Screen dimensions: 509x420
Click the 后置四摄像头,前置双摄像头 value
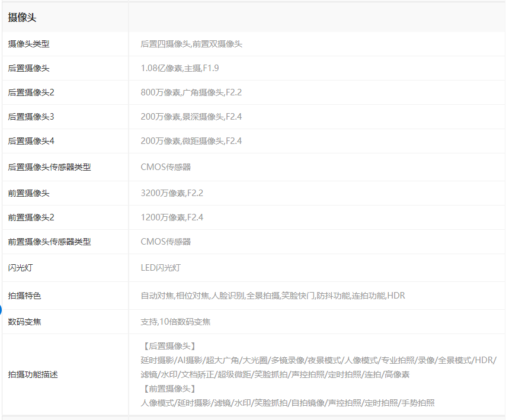[191, 44]
